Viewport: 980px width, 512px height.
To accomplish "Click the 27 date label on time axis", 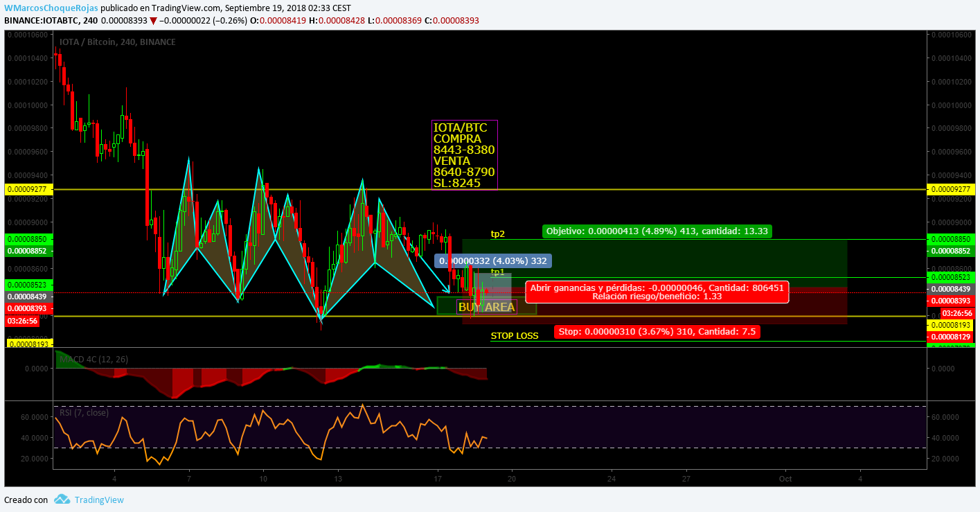I will (686, 478).
